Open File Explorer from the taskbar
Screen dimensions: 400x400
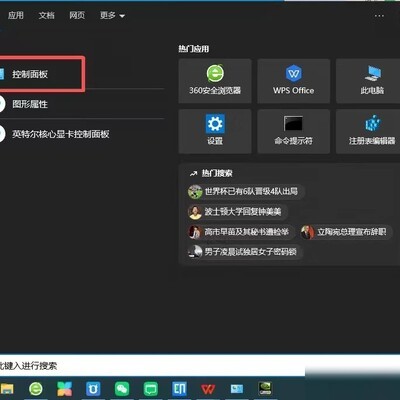(7, 389)
